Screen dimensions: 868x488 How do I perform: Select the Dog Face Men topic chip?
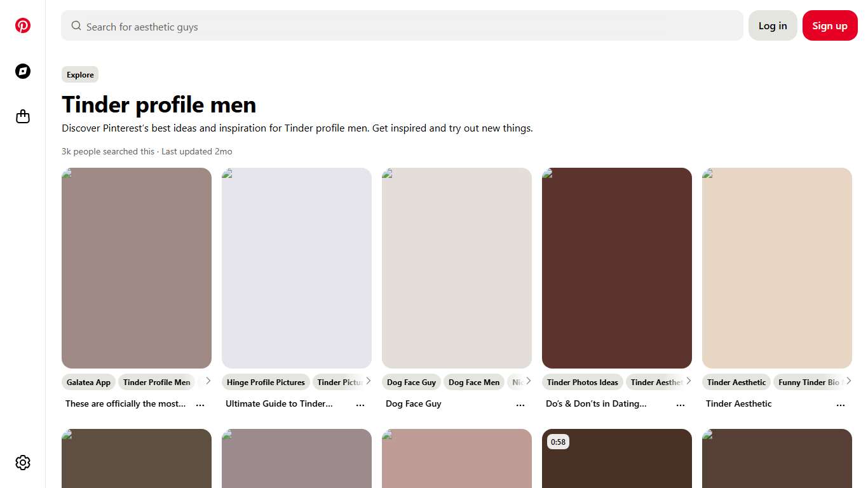tap(473, 382)
